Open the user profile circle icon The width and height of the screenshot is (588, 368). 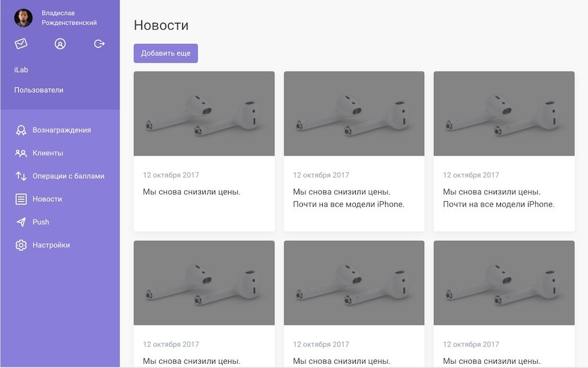click(60, 44)
